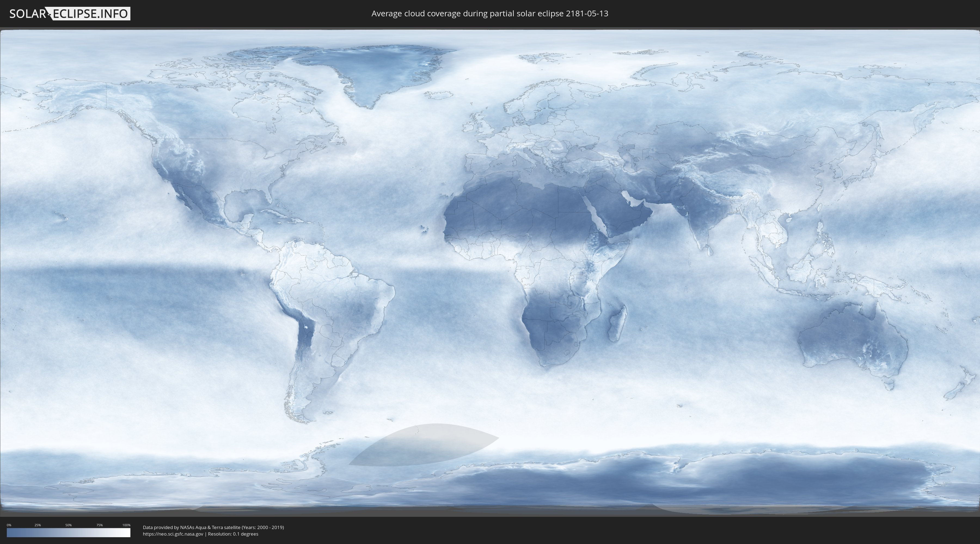Click the 25% legend label
980x544 pixels.
tap(38, 525)
